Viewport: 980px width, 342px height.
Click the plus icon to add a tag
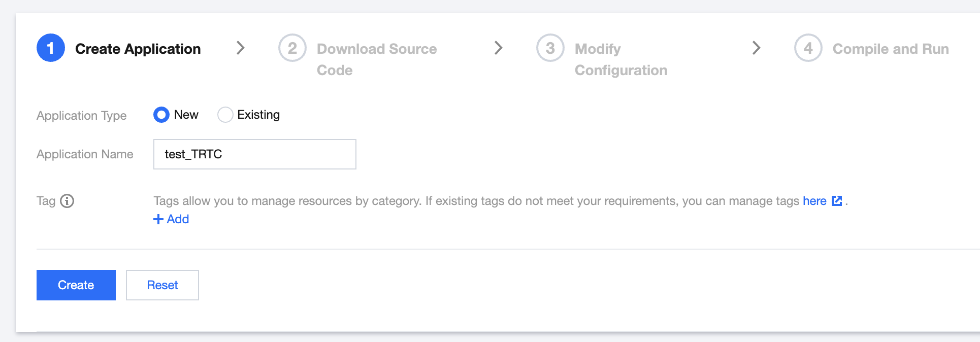click(158, 219)
